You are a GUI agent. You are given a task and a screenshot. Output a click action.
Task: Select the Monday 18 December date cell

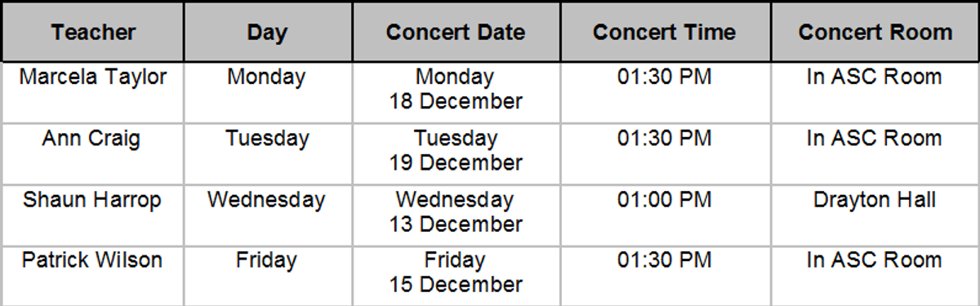[457, 93]
